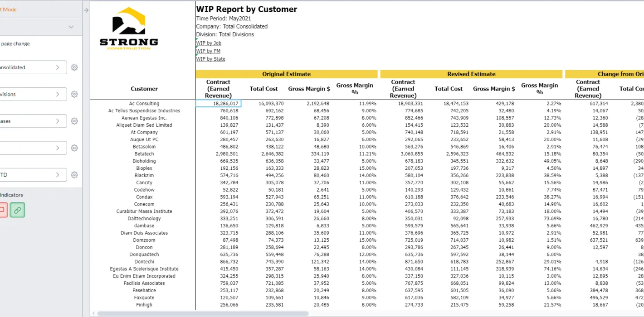
Task: Open settings gear beside the Divisions selector
Action: pos(74,94)
